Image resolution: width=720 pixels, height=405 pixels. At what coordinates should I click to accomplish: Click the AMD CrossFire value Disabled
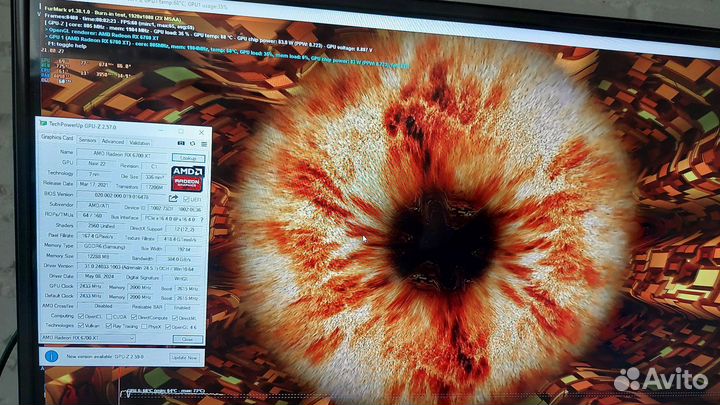tap(103, 306)
